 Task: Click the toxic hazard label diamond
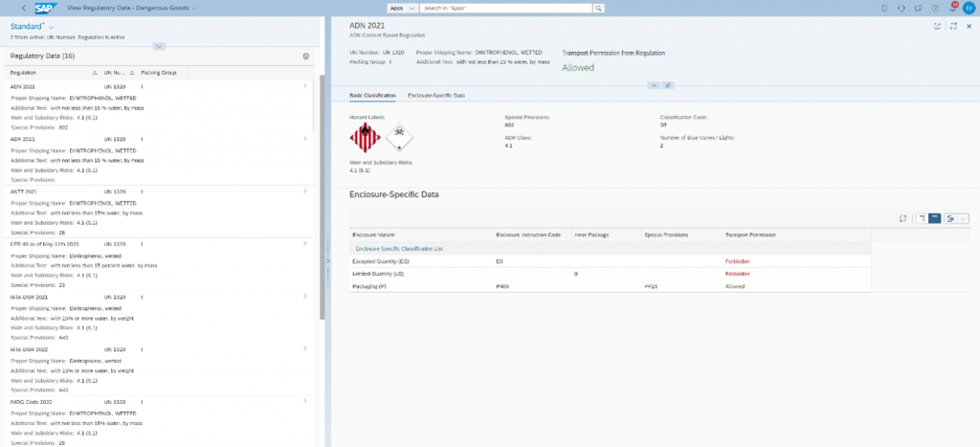[400, 138]
